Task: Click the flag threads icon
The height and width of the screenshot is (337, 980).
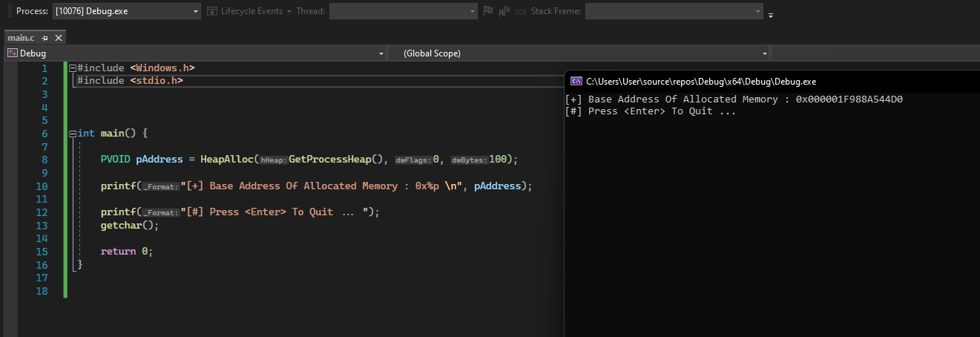Action: pyautogui.click(x=487, y=11)
